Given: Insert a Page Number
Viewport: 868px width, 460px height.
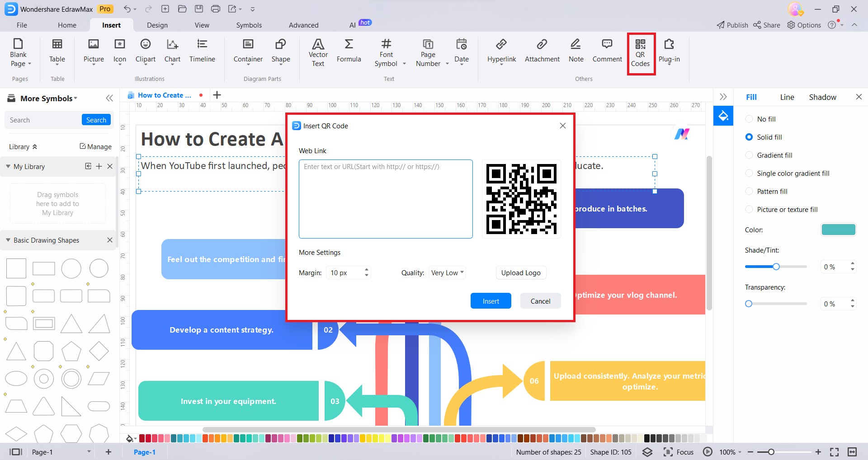Looking at the screenshot, I should coord(428,52).
